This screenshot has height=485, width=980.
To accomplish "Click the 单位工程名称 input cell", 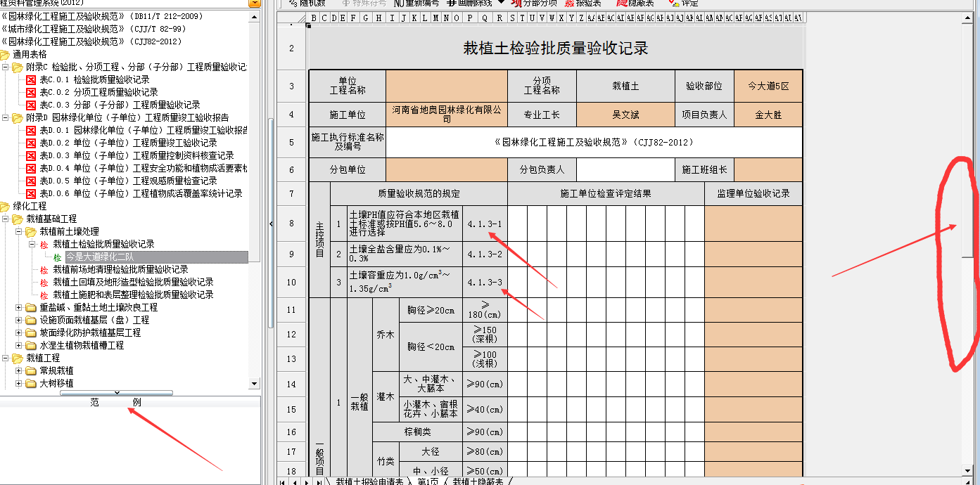I will 446,86.
